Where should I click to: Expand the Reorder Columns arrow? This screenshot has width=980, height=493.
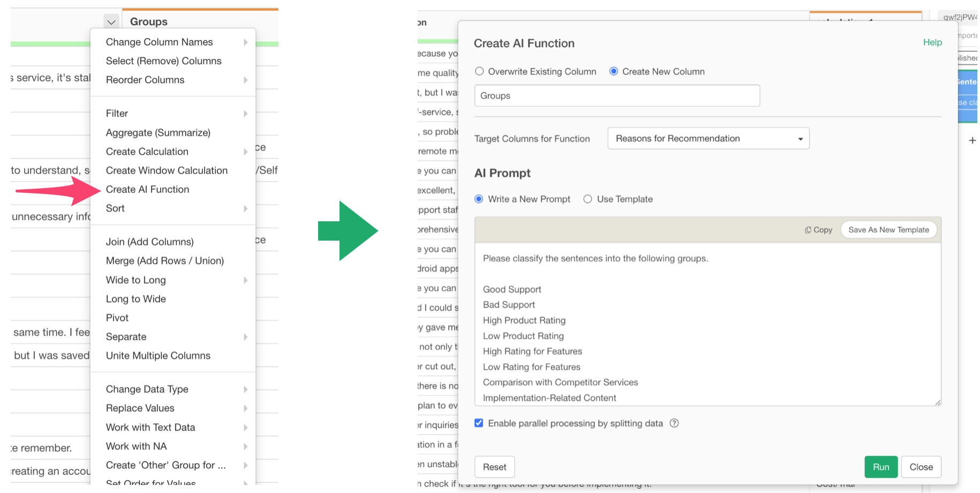click(x=246, y=80)
